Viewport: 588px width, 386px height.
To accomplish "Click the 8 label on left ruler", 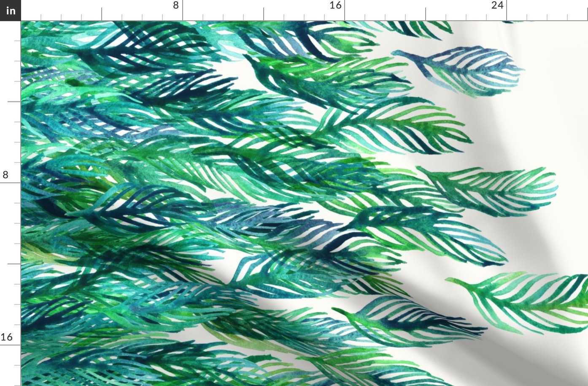I will tap(5, 175).
